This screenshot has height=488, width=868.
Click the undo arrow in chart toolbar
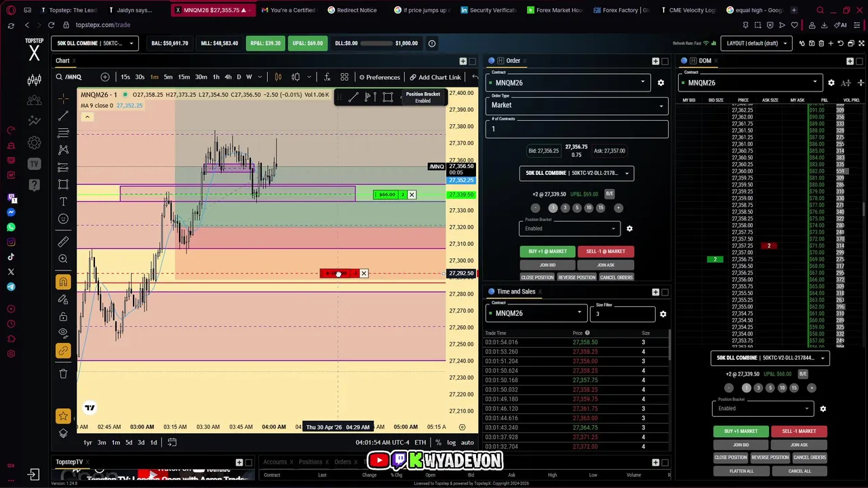(475, 77)
